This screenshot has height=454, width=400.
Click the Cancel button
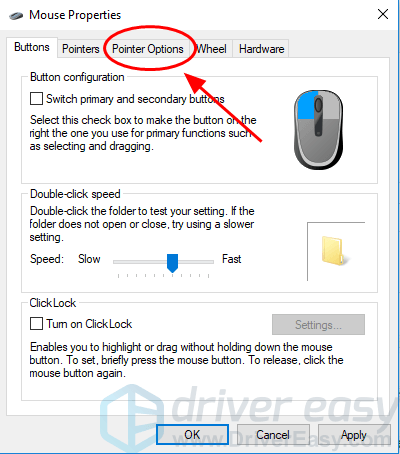click(273, 435)
